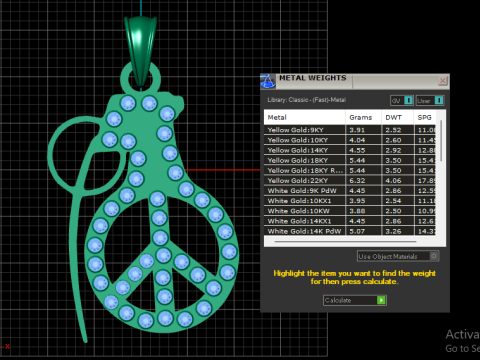Select the Yellow Gold:22KY row
Screen dimensions: 480x360
point(350,180)
